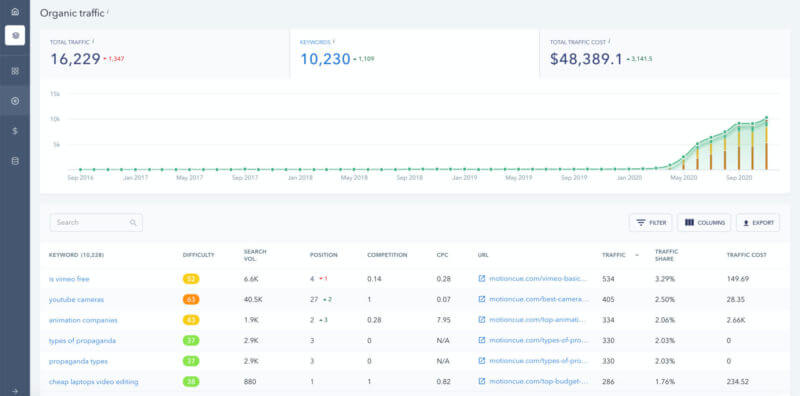Select the highlighted graduation cap sidebar icon
Image resolution: width=800 pixels, height=396 pixels.
[x=15, y=35]
